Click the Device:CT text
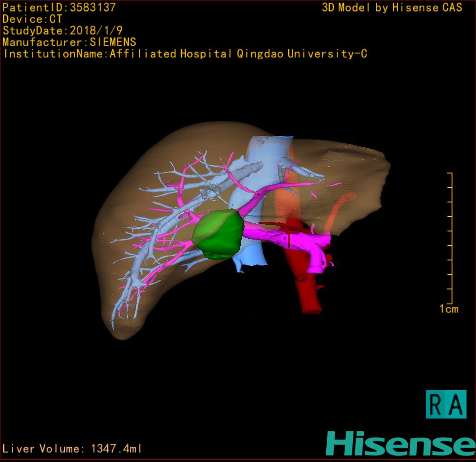 [32, 19]
